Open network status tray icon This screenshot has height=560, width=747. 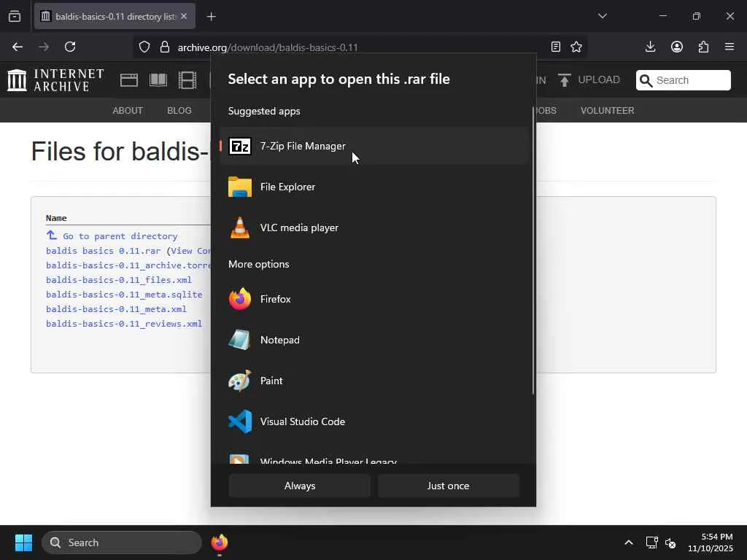651,542
